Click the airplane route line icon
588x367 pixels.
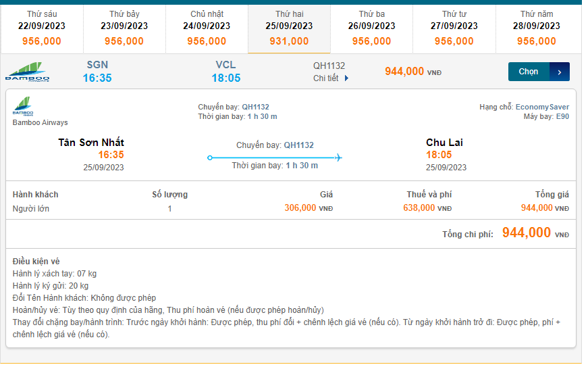[x=275, y=157]
